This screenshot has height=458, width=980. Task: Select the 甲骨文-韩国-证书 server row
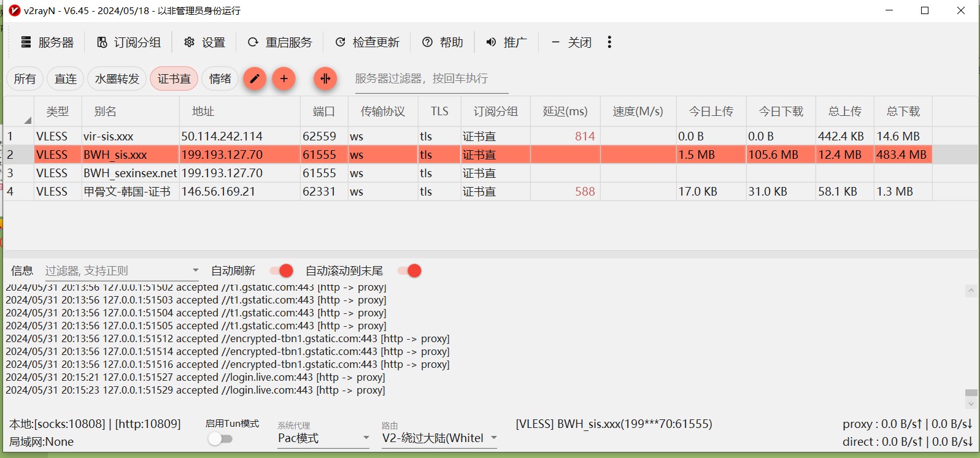point(468,191)
